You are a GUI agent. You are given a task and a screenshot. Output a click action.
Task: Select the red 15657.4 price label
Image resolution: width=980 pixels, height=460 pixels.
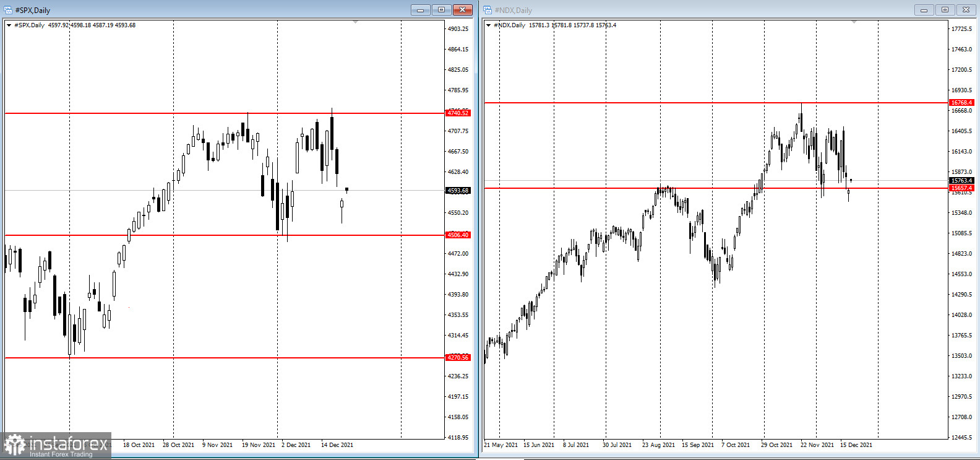click(x=961, y=188)
